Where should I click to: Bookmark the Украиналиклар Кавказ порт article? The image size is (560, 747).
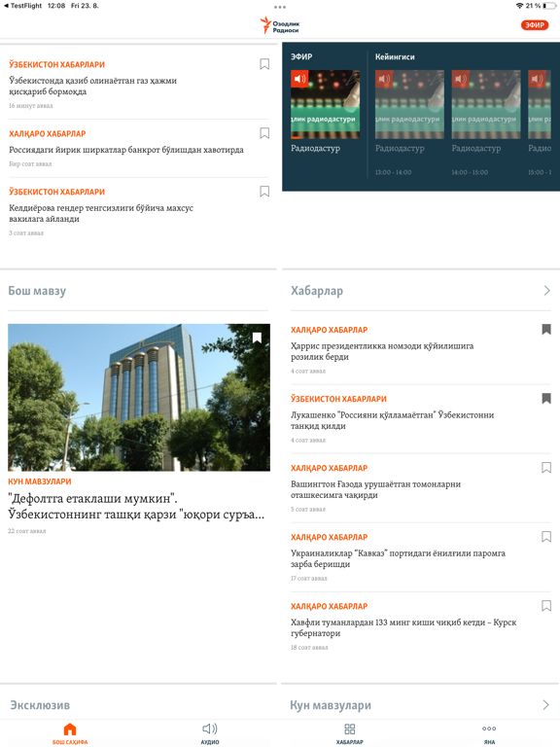[x=546, y=537]
